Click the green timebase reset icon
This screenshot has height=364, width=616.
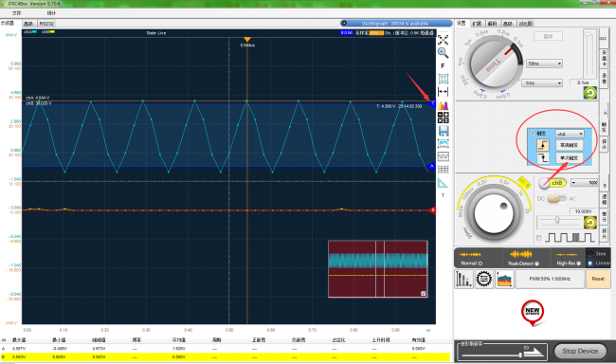point(590,93)
